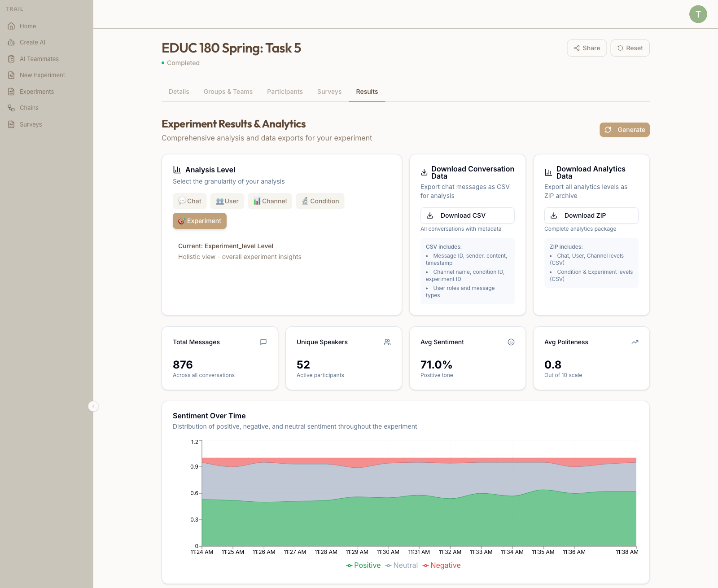Open the Groups & Teams tab

228,92
